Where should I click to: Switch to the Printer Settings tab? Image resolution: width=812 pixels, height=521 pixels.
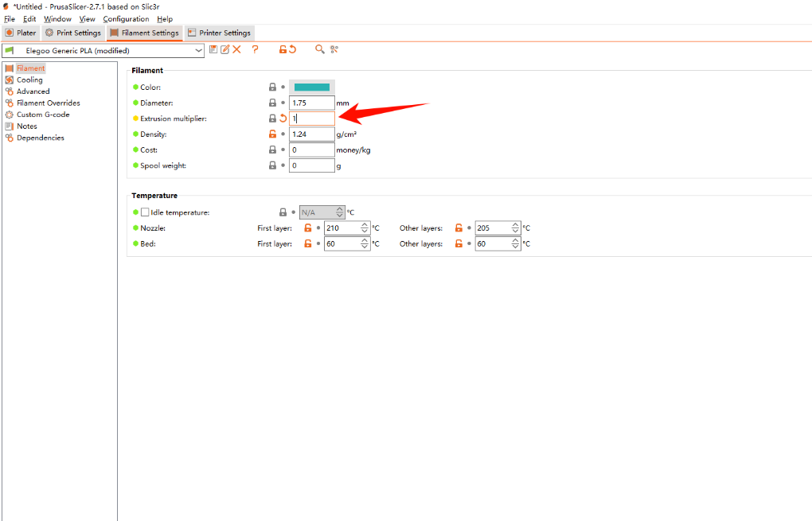[x=219, y=33]
